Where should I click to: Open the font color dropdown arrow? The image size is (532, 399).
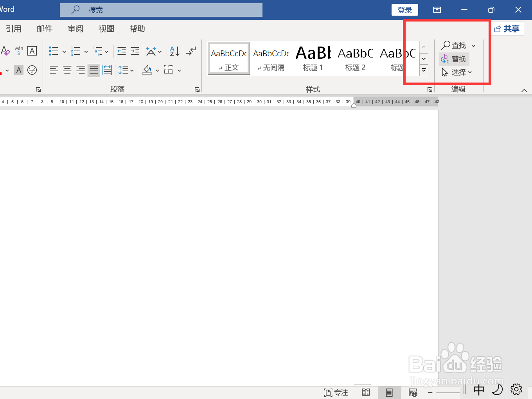[7, 71]
